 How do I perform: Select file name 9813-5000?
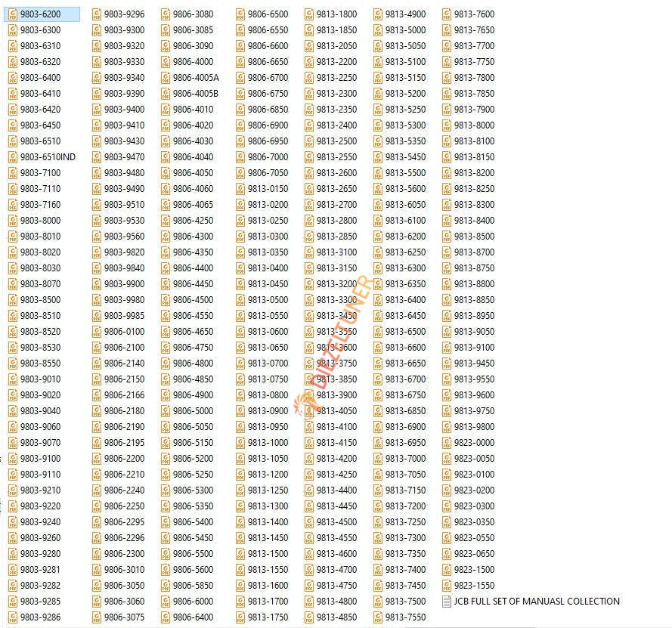[x=405, y=30]
